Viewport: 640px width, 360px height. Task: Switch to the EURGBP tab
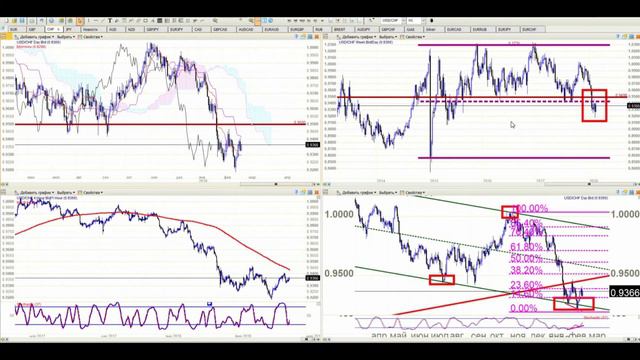pos(299,29)
